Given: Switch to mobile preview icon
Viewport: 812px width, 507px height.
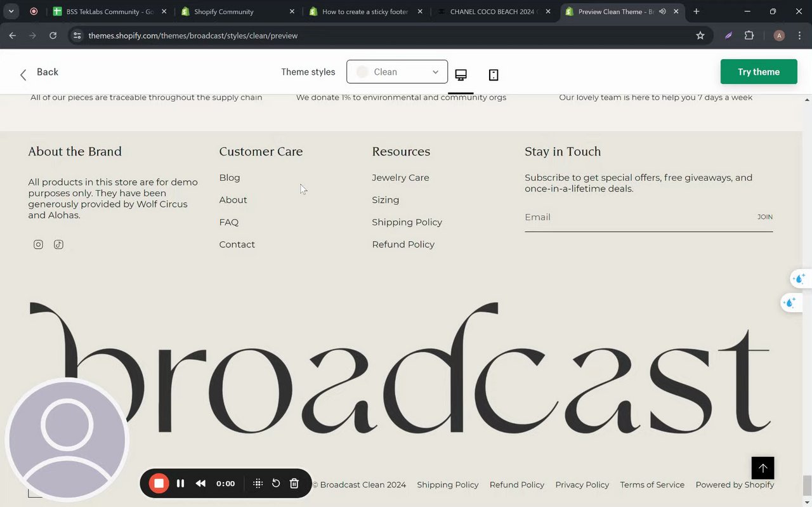Looking at the screenshot, I should coord(494,75).
